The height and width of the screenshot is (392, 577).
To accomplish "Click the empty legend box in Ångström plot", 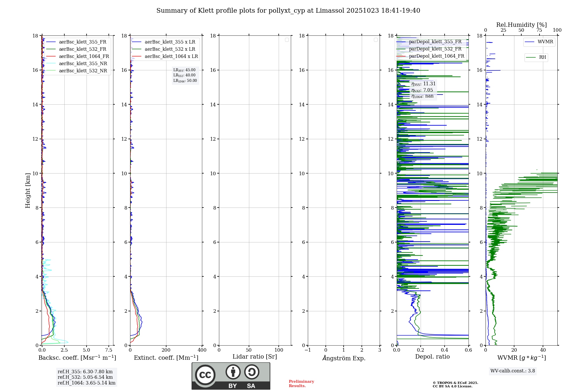I will pos(376,40).
